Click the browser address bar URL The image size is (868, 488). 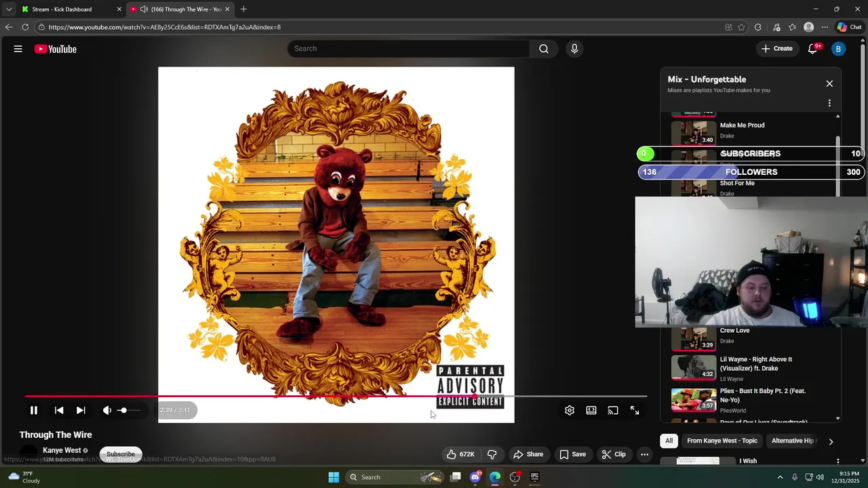[165, 27]
